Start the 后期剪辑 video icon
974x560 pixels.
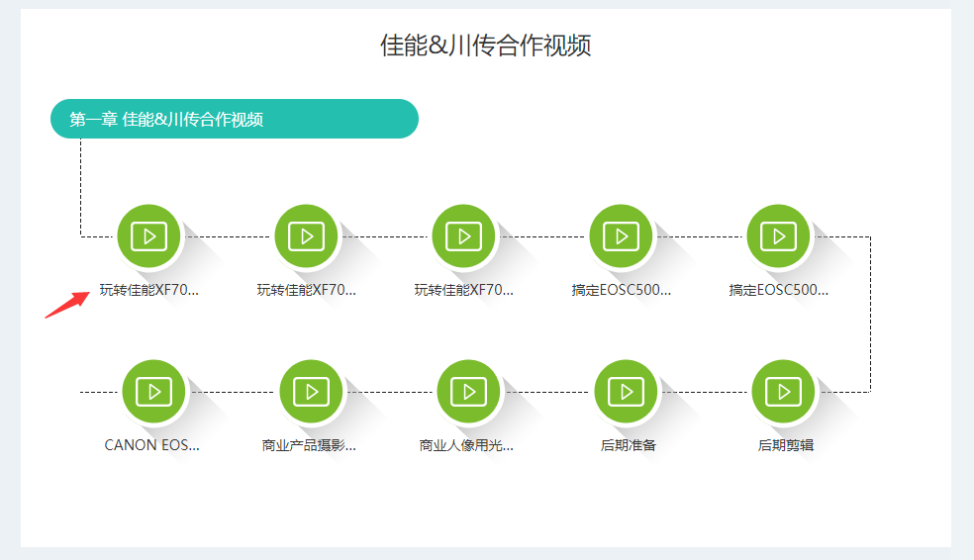coord(783,392)
